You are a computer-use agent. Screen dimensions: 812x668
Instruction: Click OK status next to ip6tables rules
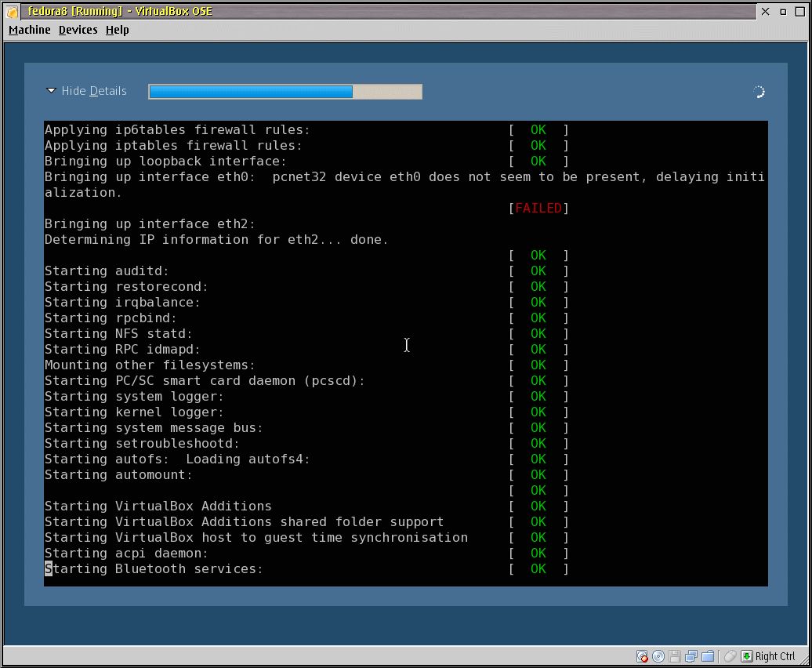click(x=538, y=130)
